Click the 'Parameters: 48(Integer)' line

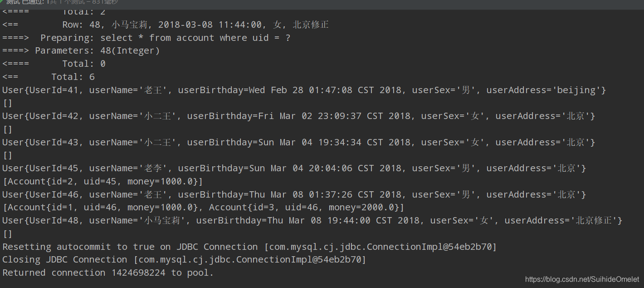click(81, 50)
